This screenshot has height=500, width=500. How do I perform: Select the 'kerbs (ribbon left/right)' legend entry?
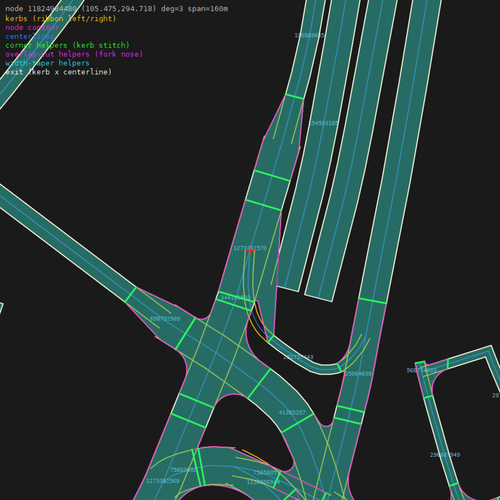pyautogui.click(x=61, y=18)
